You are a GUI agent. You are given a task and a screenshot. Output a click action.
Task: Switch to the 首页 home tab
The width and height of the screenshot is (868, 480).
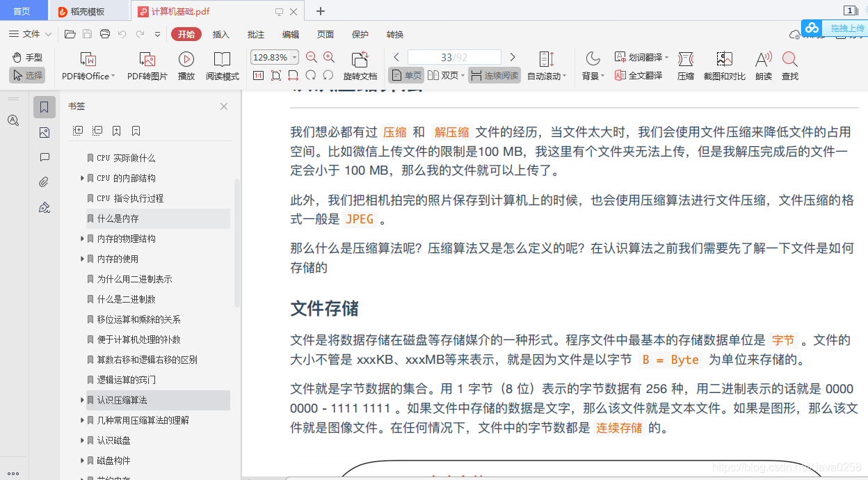click(22, 11)
